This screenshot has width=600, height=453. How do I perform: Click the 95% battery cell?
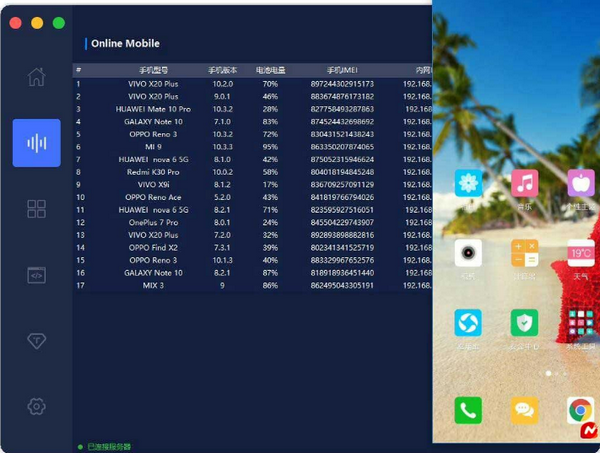(270, 147)
